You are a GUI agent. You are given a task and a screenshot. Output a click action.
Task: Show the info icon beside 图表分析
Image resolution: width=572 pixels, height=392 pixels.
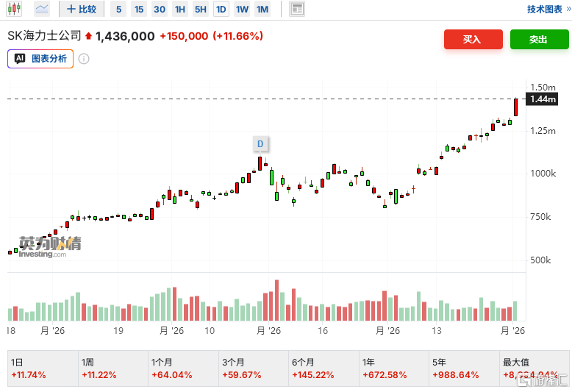pos(84,59)
